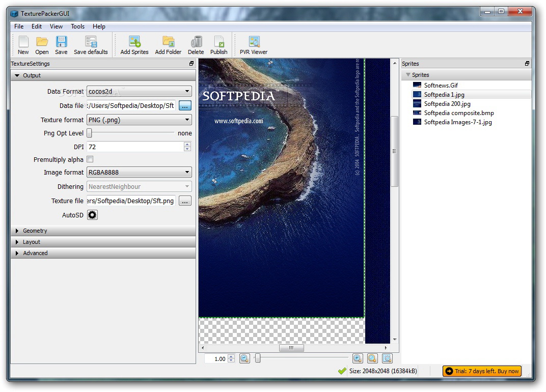Open the Tools menu

tap(77, 26)
